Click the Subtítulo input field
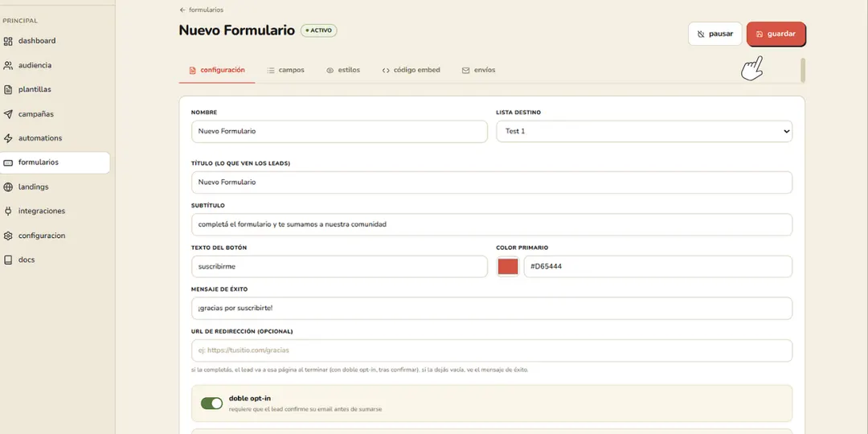This screenshot has height=434, width=868. (492, 225)
